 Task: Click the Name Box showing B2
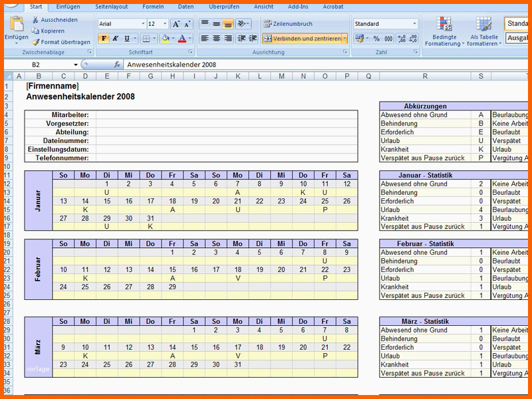point(37,65)
